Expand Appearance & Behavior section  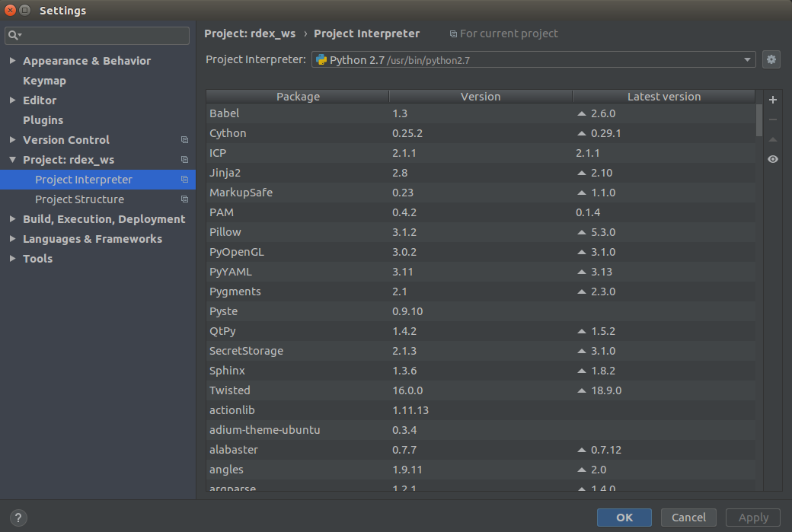point(13,61)
